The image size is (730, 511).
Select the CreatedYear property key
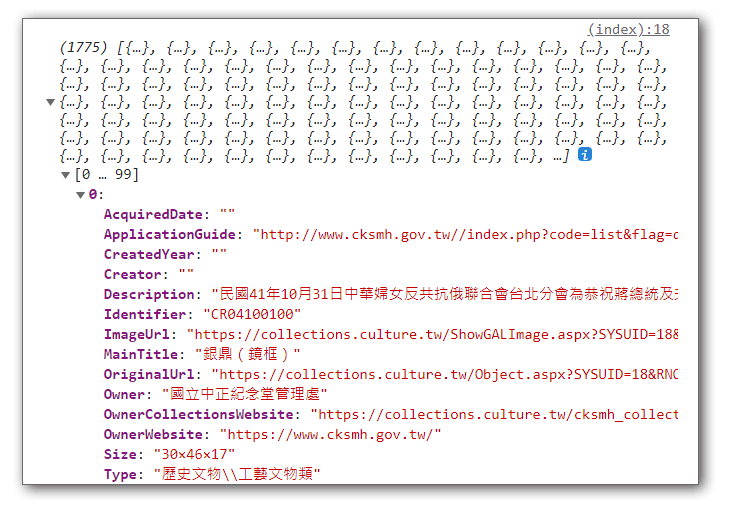click(x=148, y=254)
